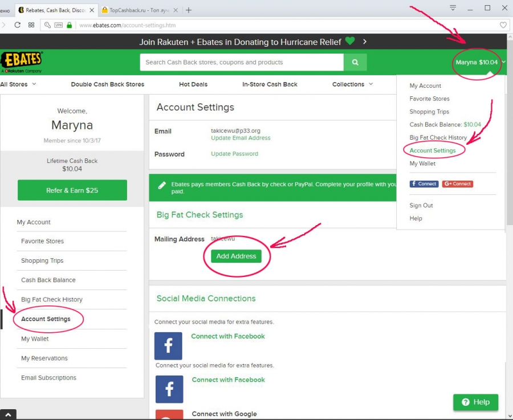Click the tab menu icon in the title bar
The image size is (513, 420).
[x=453, y=8]
